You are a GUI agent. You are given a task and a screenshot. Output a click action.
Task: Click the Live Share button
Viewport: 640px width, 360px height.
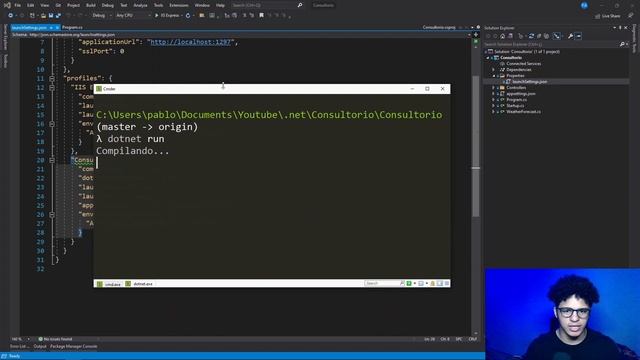pos(608,16)
